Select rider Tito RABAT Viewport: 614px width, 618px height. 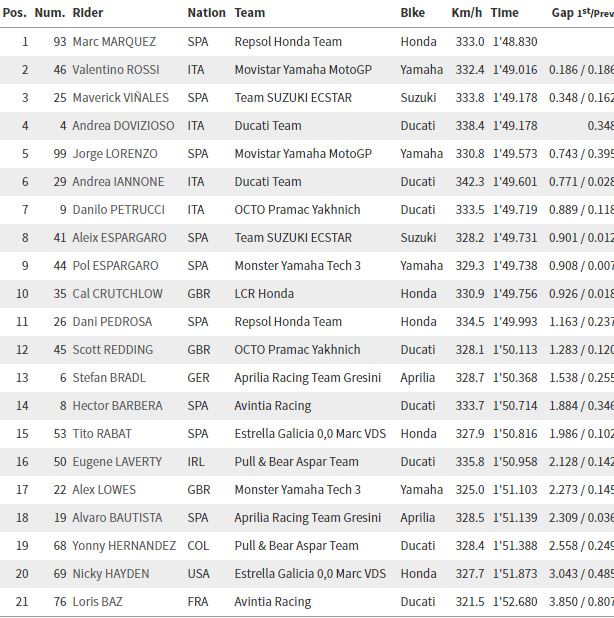pyautogui.click(x=102, y=434)
